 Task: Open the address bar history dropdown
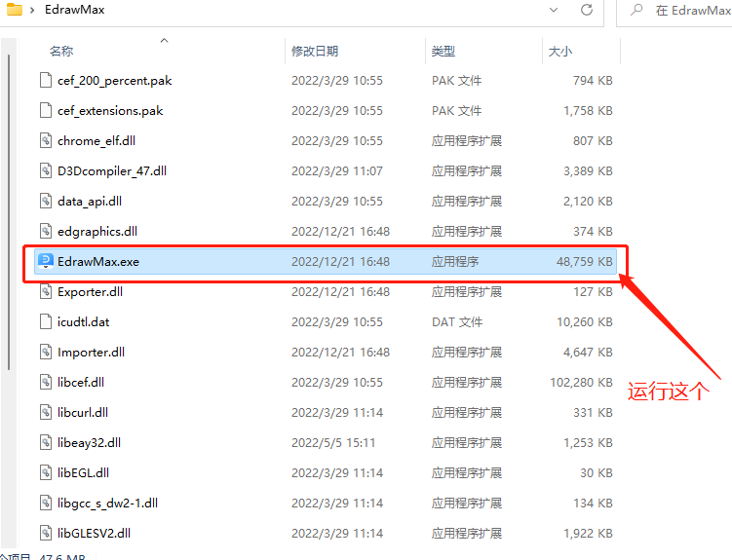tap(554, 10)
